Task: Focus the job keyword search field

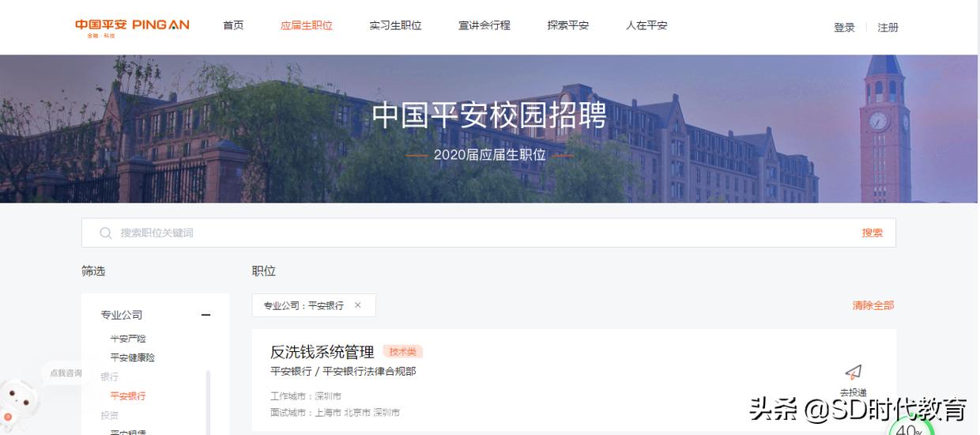Action: (x=488, y=233)
